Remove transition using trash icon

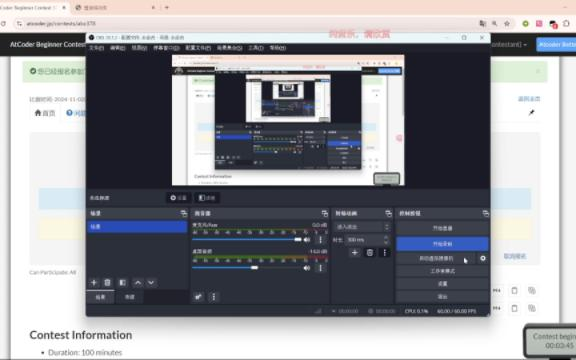[x=370, y=252]
